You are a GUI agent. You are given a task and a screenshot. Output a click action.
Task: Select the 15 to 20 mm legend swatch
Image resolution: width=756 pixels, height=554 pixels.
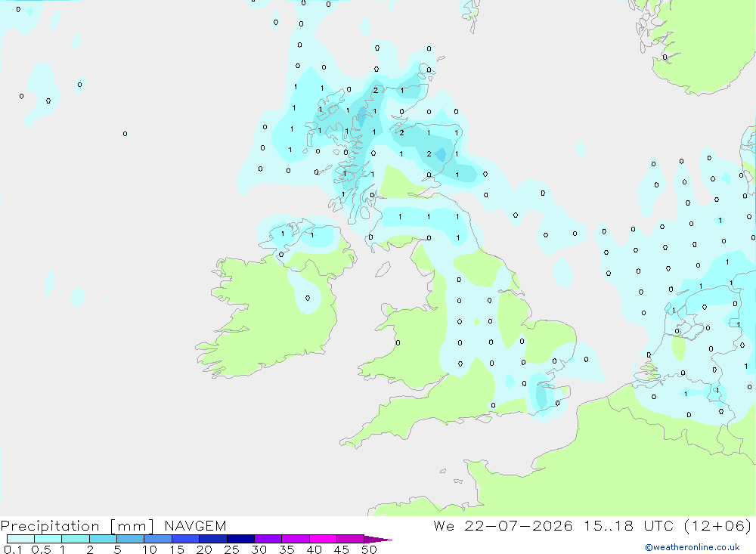[186, 539]
